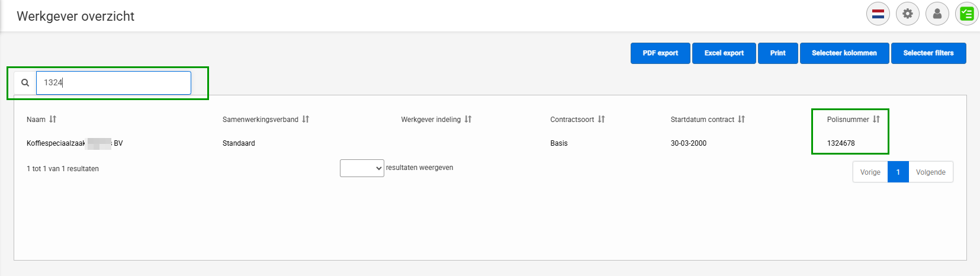
Task: Sort by Contractsoort column arrows
Action: (x=601, y=119)
